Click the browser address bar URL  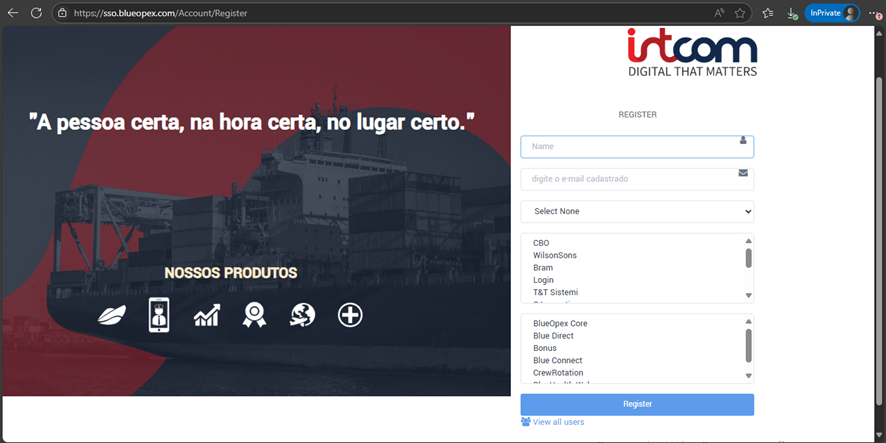pos(160,13)
